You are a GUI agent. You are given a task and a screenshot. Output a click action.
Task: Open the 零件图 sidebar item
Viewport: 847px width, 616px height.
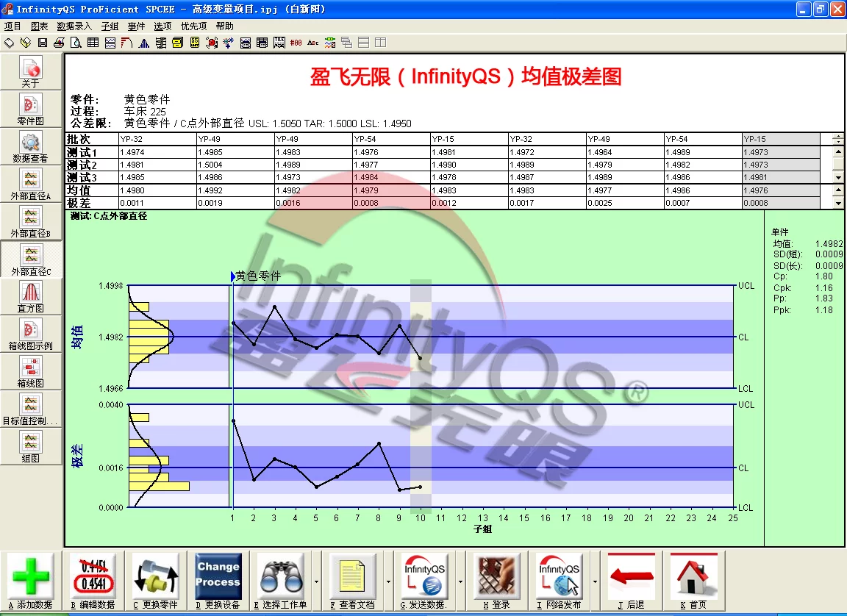(x=31, y=110)
